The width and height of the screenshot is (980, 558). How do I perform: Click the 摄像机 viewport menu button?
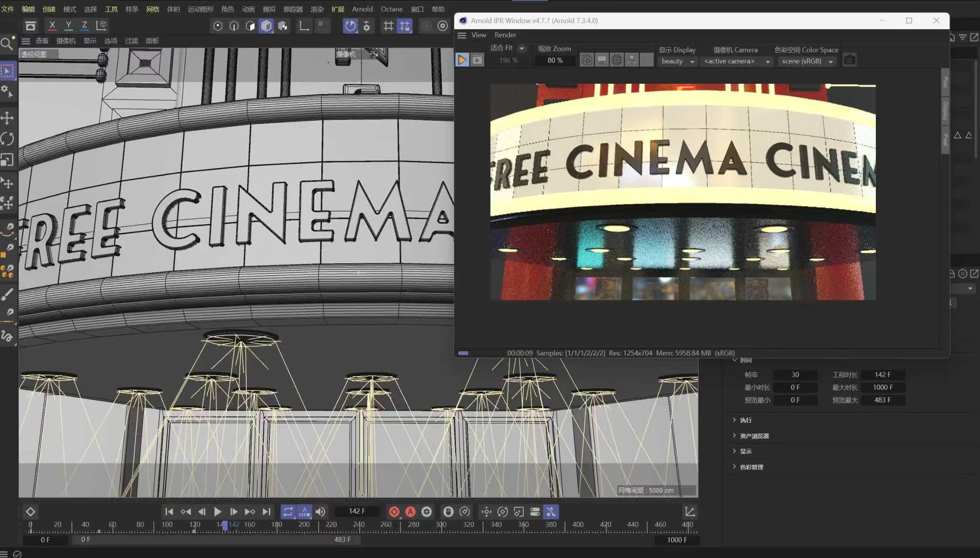pyautogui.click(x=66, y=41)
